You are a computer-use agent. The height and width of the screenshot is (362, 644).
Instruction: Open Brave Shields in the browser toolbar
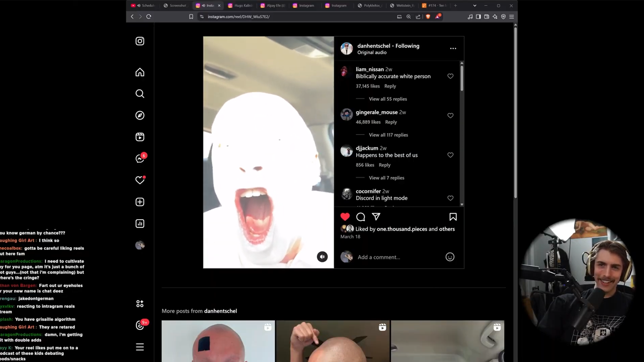pos(428,17)
